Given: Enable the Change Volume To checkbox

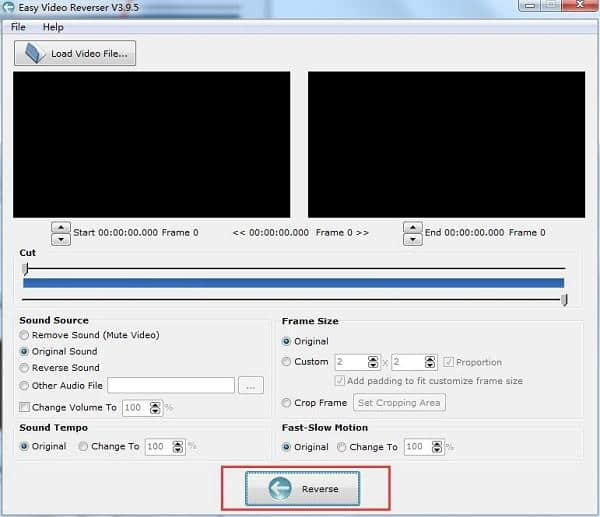Looking at the screenshot, I should click(x=24, y=407).
